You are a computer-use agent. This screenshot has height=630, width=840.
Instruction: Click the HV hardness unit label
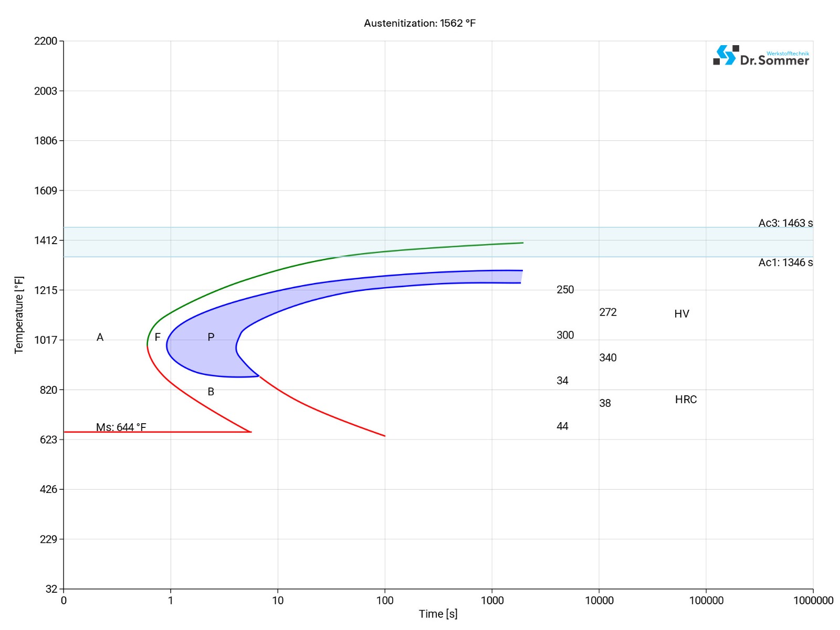(x=681, y=314)
